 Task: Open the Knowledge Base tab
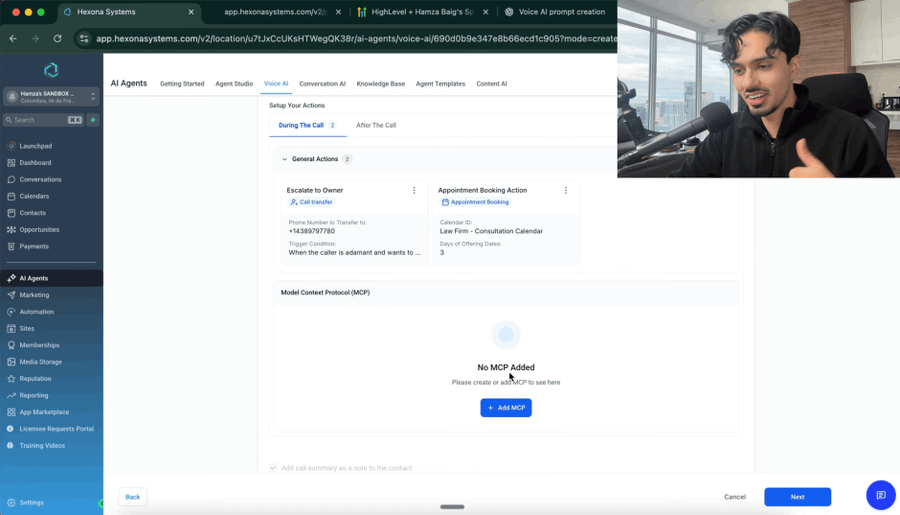coord(381,84)
